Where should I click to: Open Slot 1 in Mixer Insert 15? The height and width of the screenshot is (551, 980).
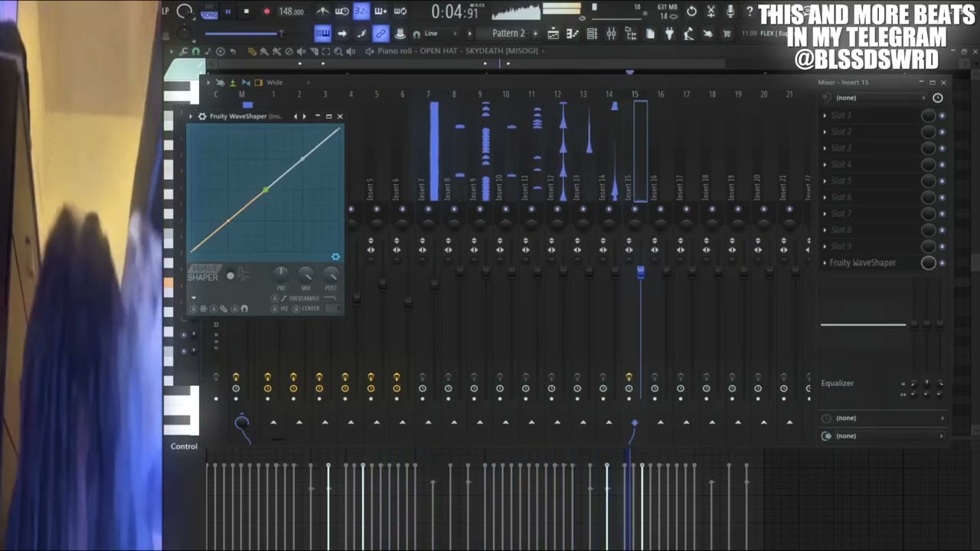pos(841,115)
